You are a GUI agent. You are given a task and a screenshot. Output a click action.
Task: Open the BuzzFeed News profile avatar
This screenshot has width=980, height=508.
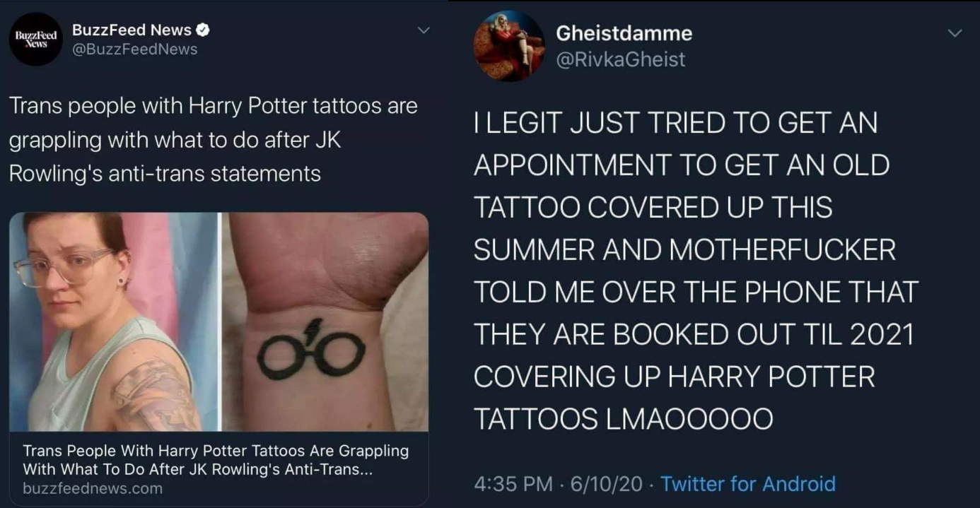pyautogui.click(x=35, y=40)
